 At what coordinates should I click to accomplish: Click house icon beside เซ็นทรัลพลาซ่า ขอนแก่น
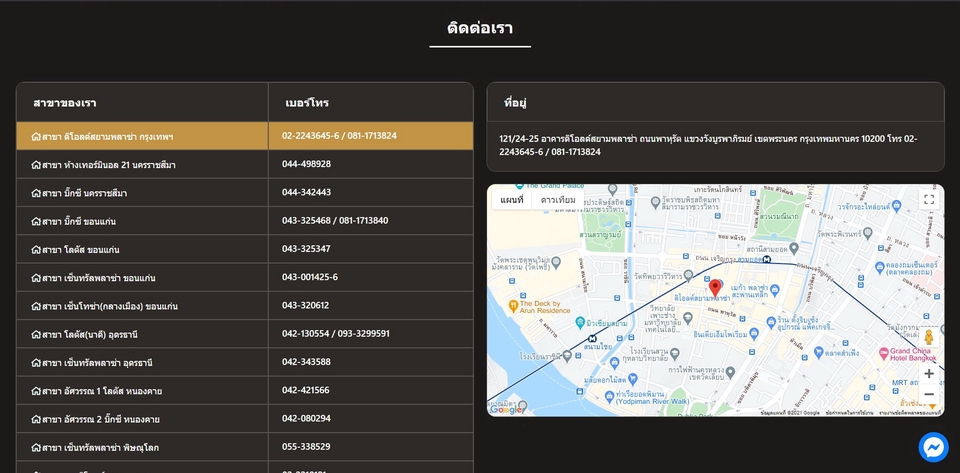click(x=36, y=278)
